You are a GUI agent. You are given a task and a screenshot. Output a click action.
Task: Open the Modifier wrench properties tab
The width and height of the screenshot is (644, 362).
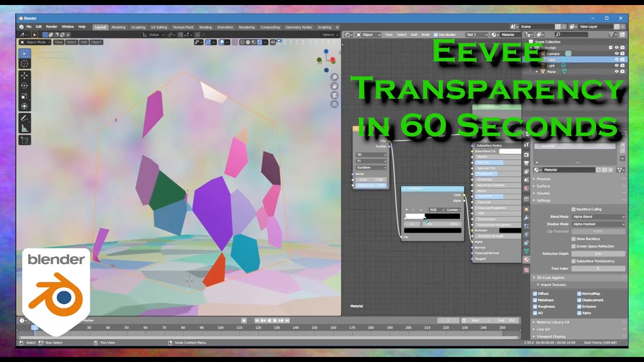click(527, 218)
